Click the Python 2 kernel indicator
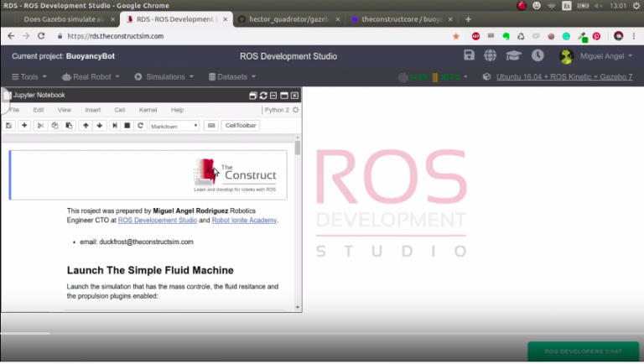The height and width of the screenshot is (364, 644). [281, 110]
